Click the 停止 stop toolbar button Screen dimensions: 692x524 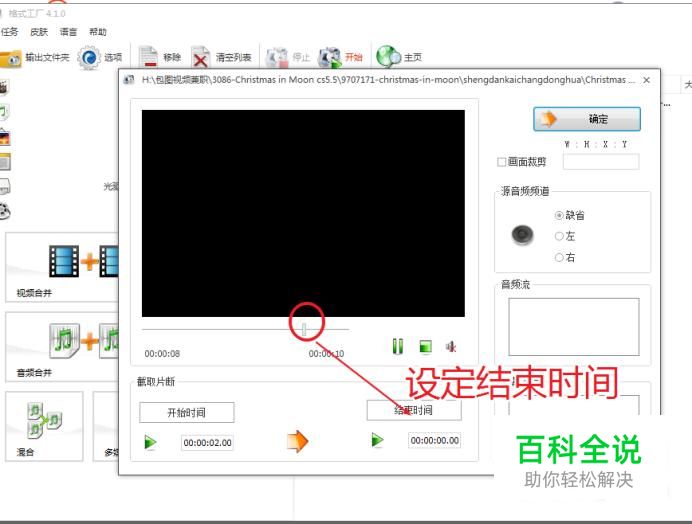(x=288, y=57)
